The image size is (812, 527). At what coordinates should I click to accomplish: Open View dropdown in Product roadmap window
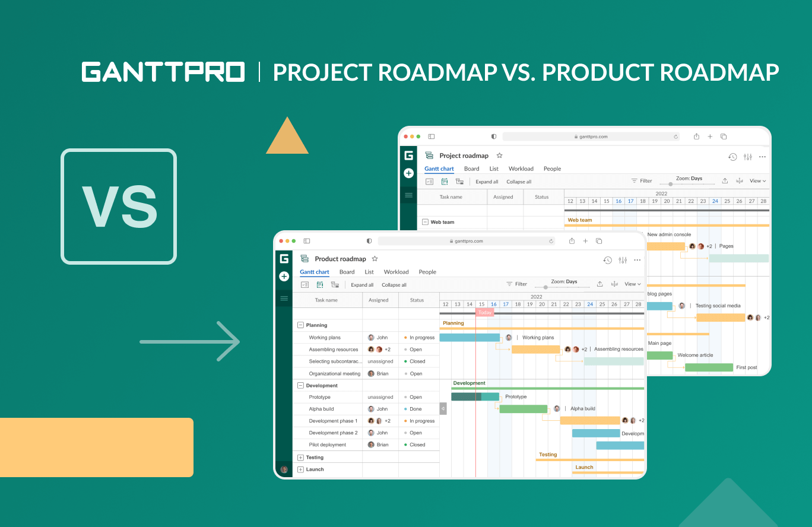coord(633,284)
